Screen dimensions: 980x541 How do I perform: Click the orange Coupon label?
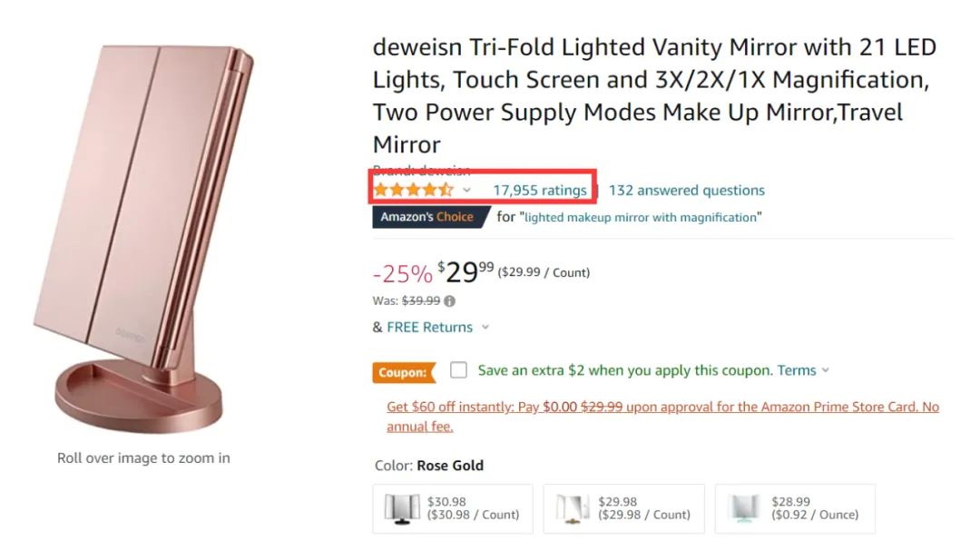pos(403,372)
